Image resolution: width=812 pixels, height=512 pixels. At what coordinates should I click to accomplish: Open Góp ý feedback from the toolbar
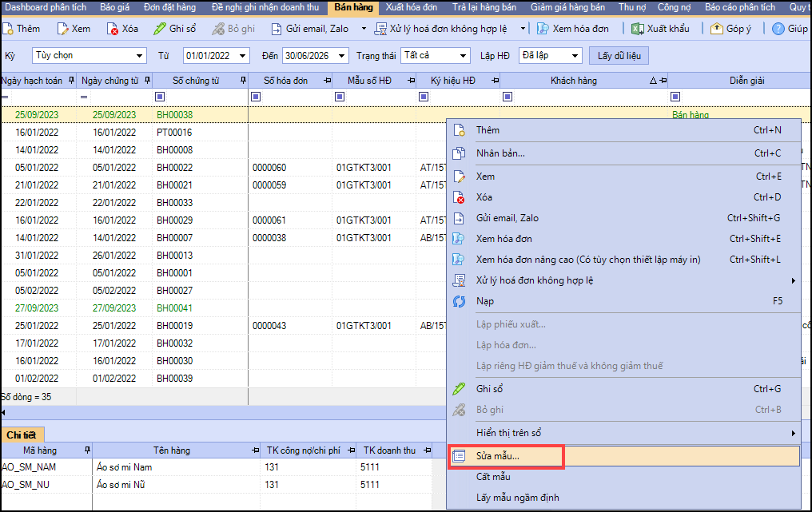click(716, 29)
